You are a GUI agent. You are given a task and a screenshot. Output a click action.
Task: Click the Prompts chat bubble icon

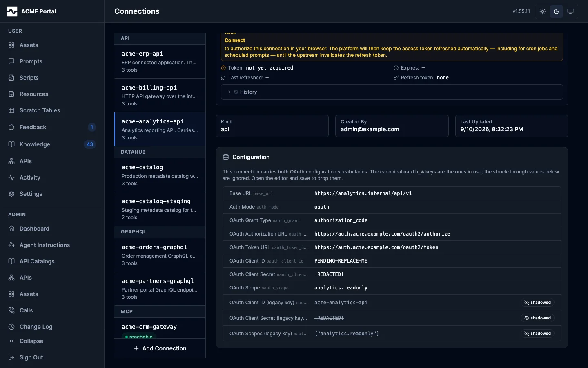[11, 61]
